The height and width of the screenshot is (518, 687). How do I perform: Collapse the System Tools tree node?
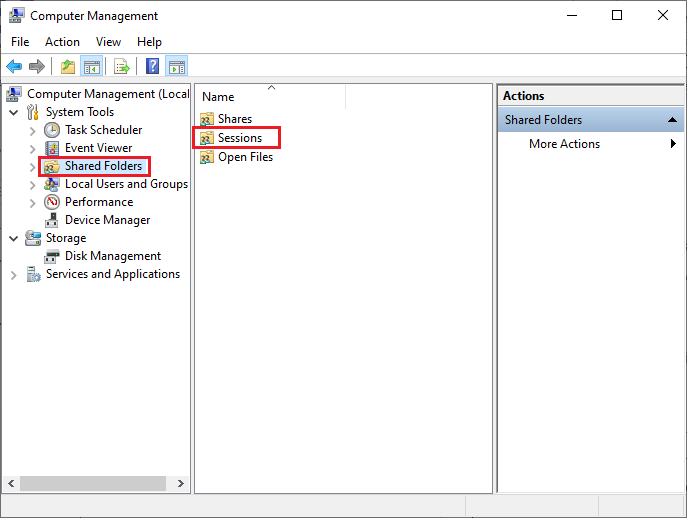click(x=14, y=113)
